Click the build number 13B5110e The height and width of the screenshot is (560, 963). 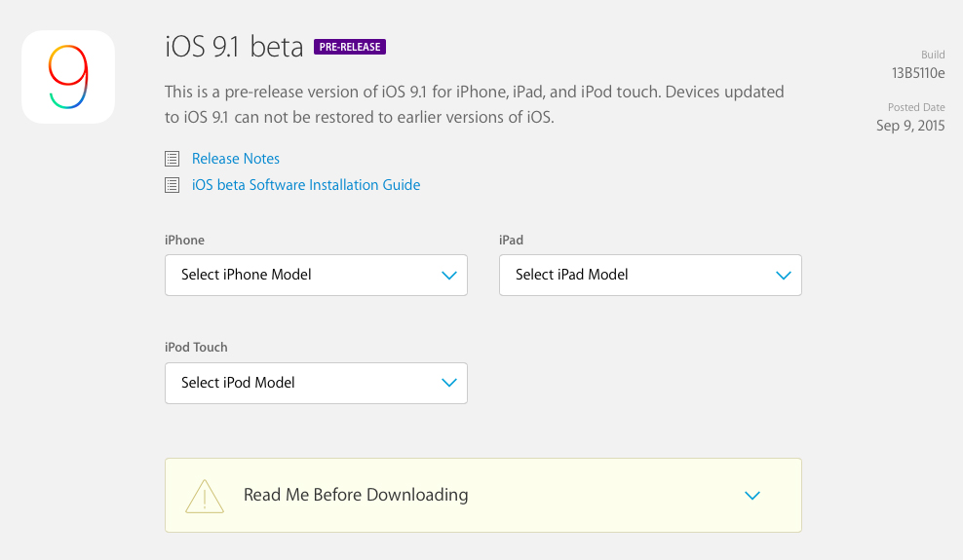tap(918, 73)
